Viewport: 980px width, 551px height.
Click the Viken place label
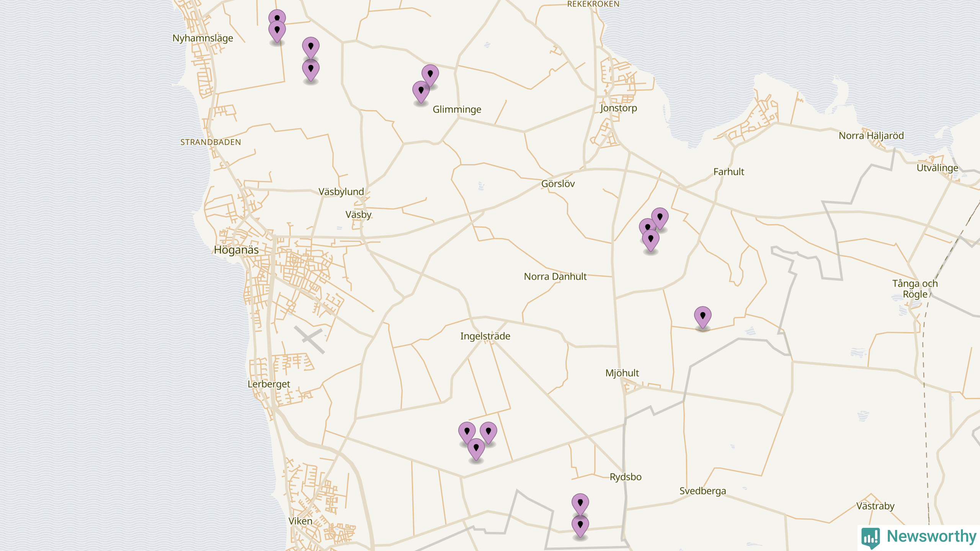301,521
